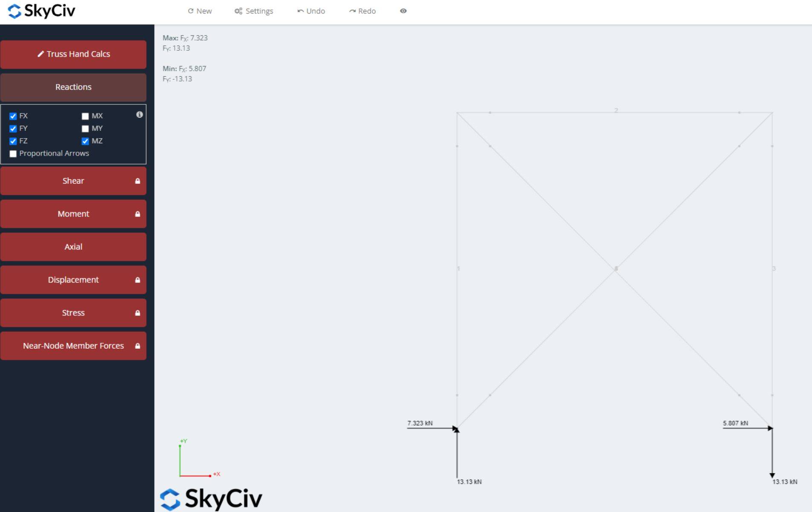Click lock icon on Near-Node Member Forces
812x512 pixels.
pos(137,346)
